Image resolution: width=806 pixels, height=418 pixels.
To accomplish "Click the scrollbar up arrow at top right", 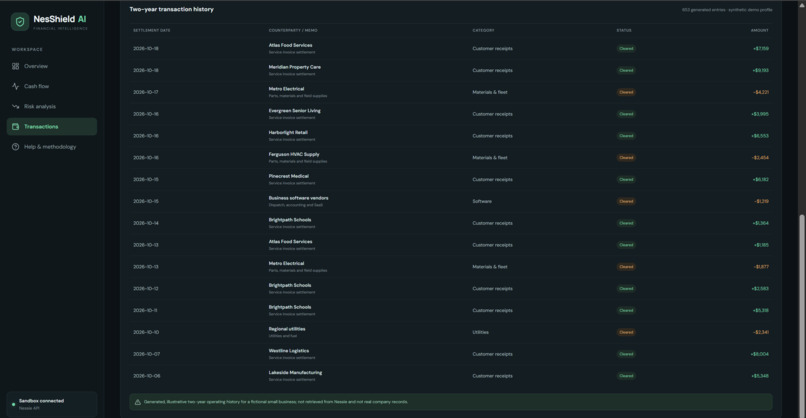I will [x=802, y=4].
